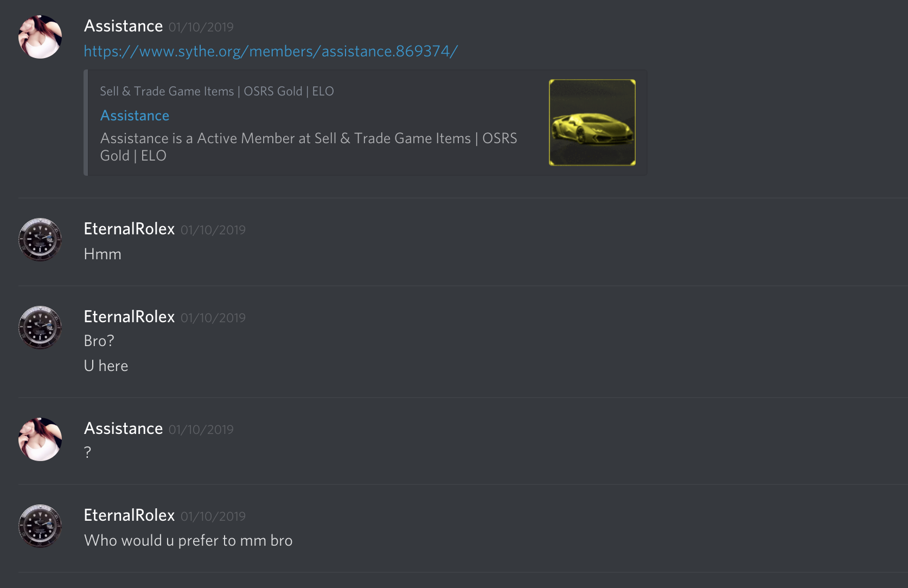Click EternalRolex username on the last message
908x588 pixels.
click(129, 515)
